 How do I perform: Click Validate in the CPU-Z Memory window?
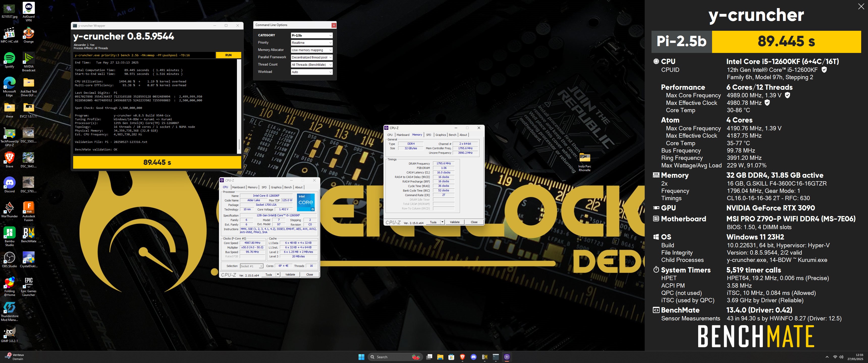click(x=454, y=222)
